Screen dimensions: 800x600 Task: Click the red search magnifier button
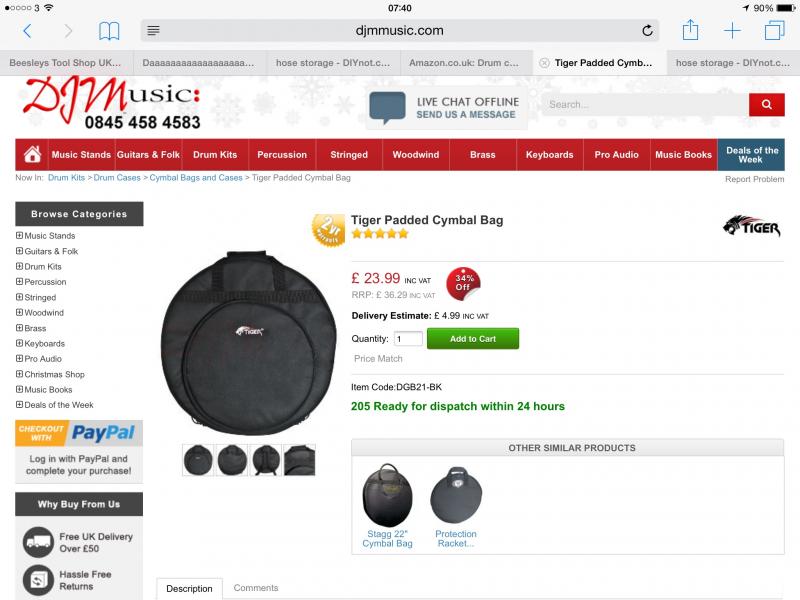tap(766, 105)
